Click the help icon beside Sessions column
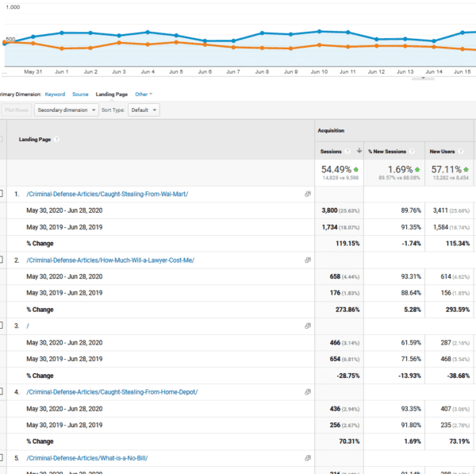The height and width of the screenshot is (474, 476). point(347,150)
